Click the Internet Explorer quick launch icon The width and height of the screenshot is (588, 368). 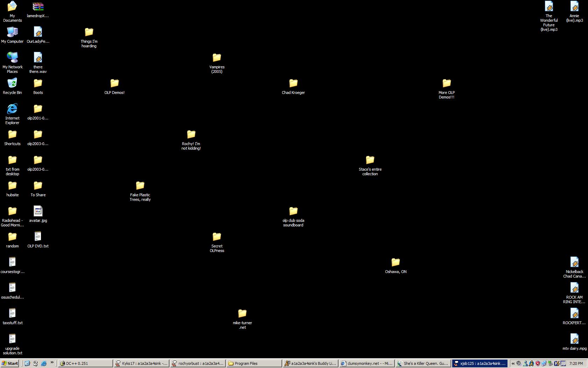tap(44, 363)
